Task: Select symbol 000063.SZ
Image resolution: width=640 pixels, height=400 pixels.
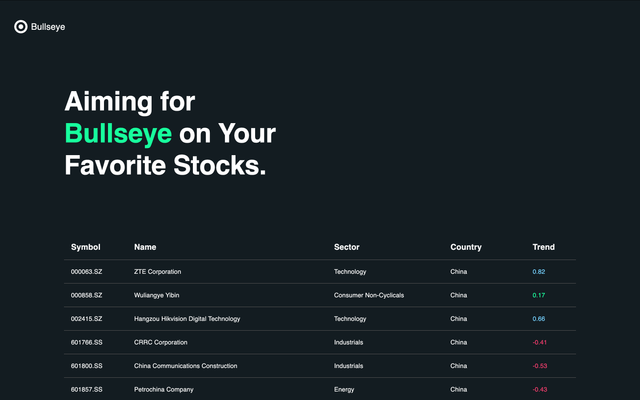Action: tap(87, 271)
